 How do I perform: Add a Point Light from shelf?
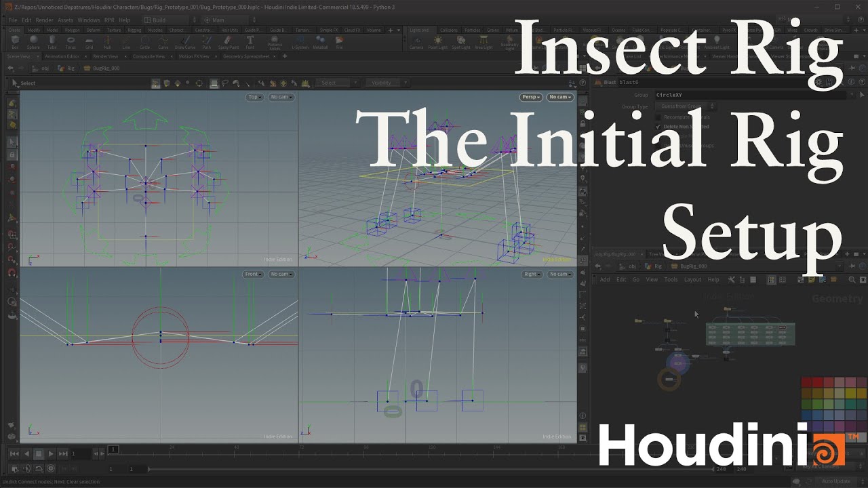[437, 43]
